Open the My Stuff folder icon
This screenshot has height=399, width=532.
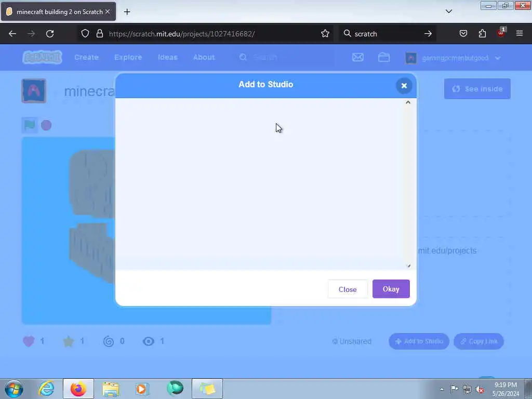(384, 57)
